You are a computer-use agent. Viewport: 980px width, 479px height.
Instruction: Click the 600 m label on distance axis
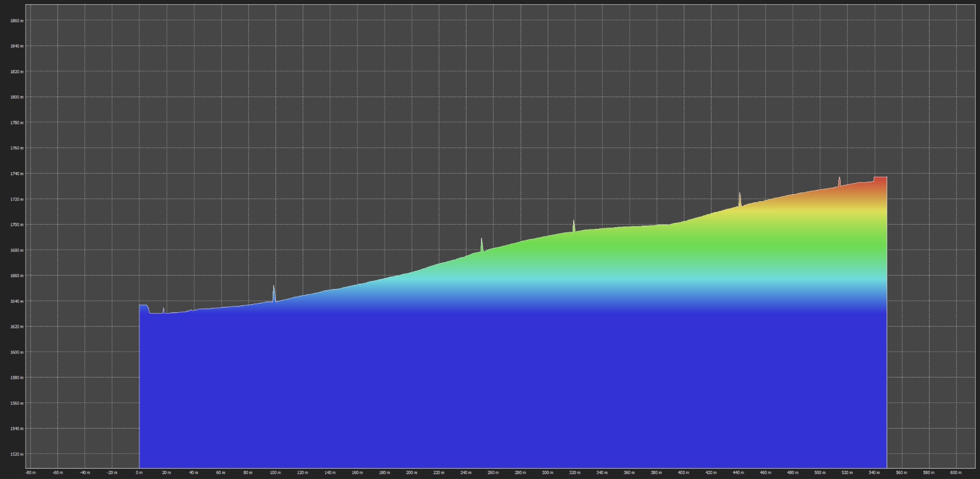coord(956,473)
